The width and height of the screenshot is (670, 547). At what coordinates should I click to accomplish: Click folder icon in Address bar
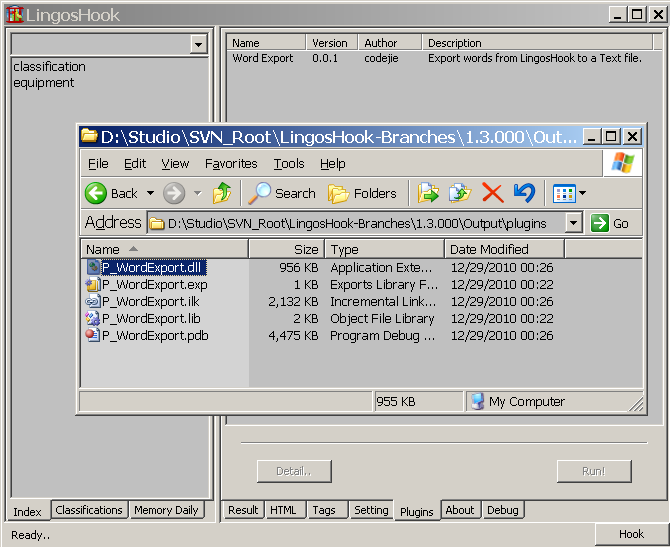coord(157,224)
